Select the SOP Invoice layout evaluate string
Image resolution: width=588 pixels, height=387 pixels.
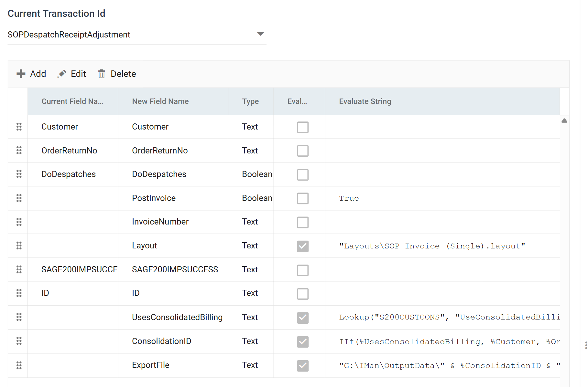tap(432, 246)
